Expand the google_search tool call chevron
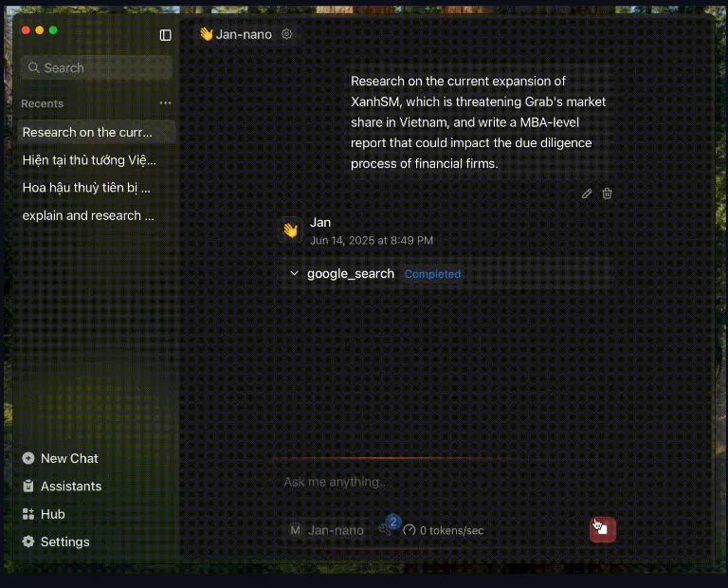This screenshot has height=588, width=728. tap(294, 274)
